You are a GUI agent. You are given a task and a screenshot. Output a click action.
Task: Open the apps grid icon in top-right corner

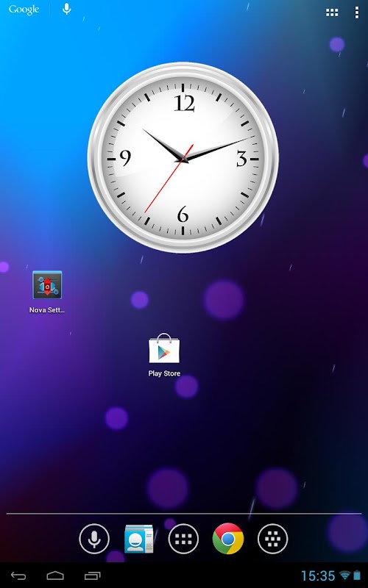tap(332, 12)
